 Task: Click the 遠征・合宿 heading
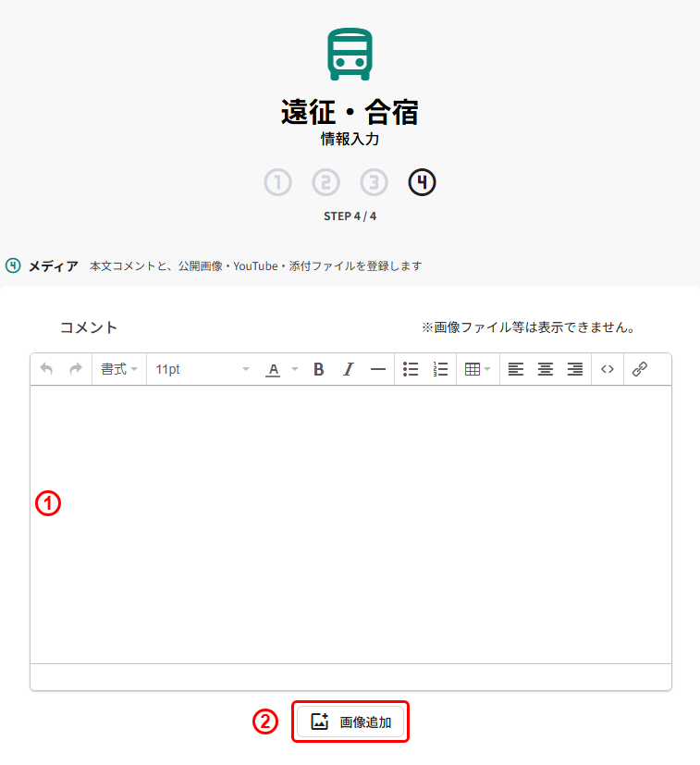coord(350,112)
